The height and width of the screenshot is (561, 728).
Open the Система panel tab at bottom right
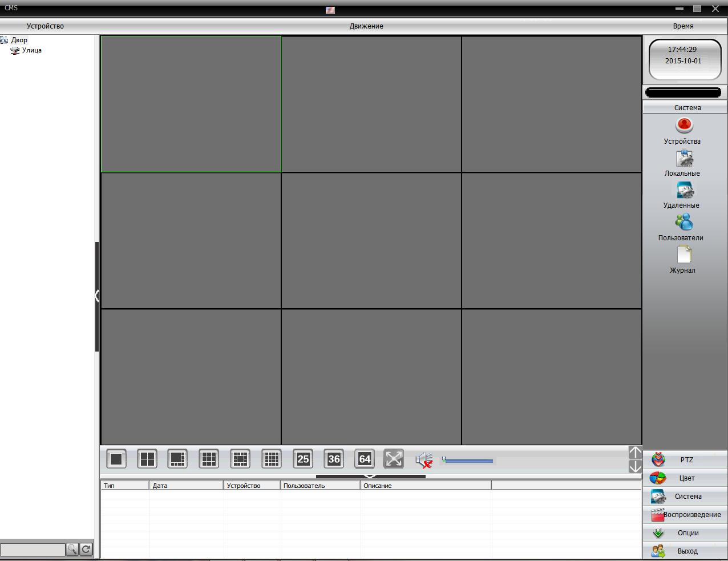coord(685,497)
